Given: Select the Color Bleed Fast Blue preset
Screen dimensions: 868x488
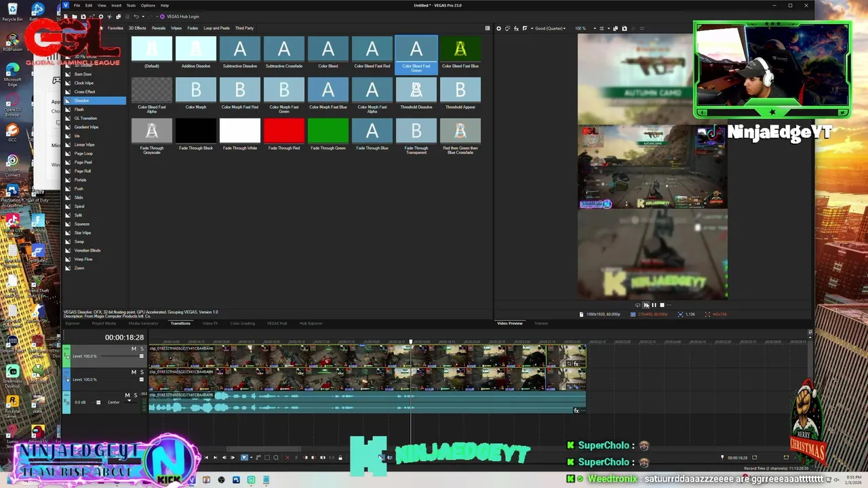Looking at the screenshot, I should click(x=460, y=53).
